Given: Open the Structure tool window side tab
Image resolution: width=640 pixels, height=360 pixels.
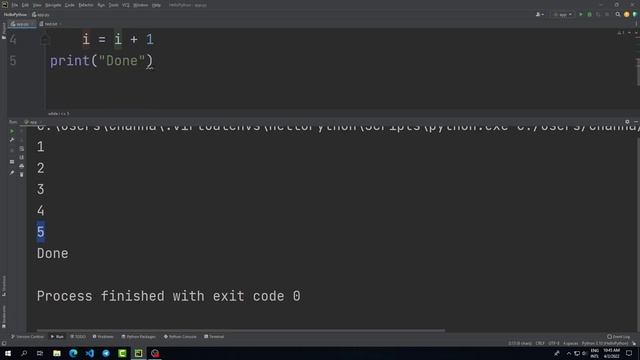Looking at the screenshot, I should [x=4, y=286].
